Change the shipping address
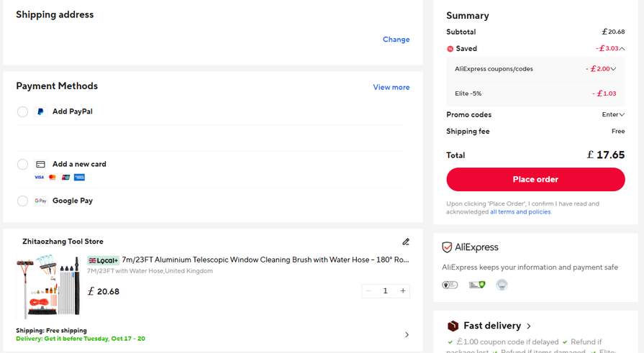Screen dimensions: 644x353 coord(396,40)
